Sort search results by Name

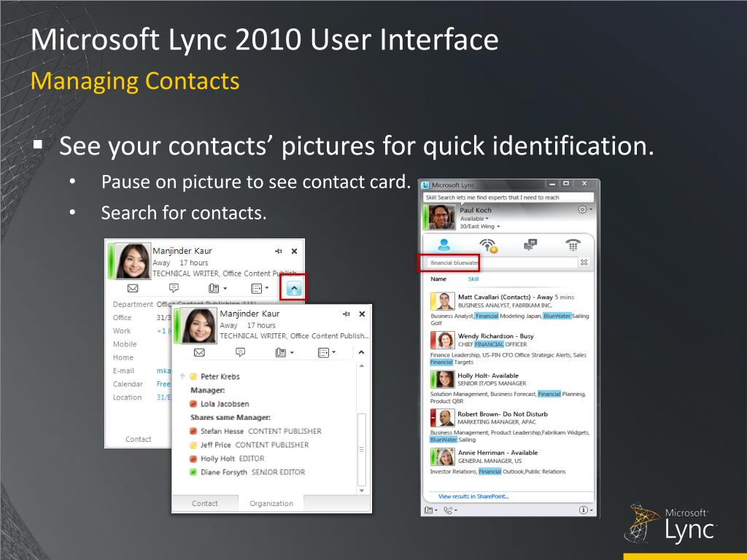(438, 279)
